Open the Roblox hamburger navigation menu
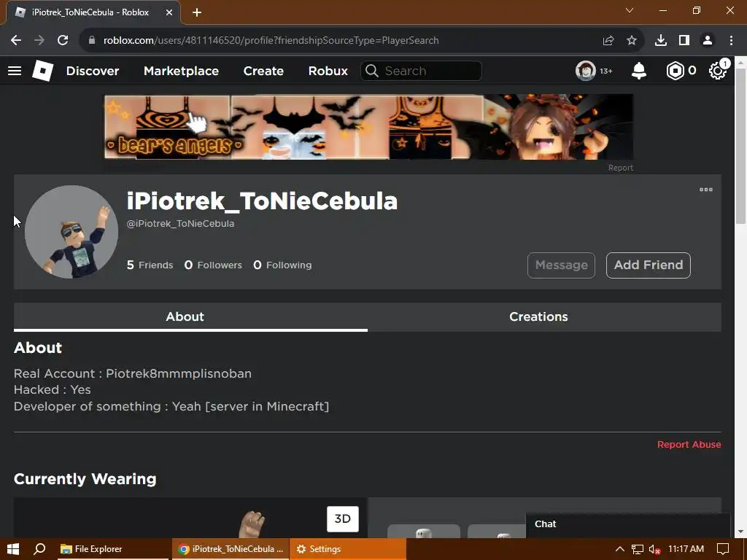This screenshot has width=747, height=560. (x=15, y=71)
